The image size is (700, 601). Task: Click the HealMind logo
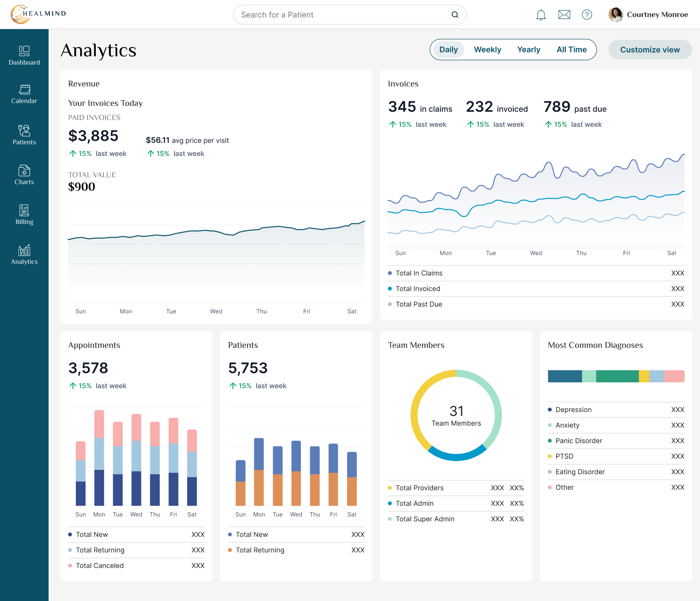click(x=38, y=14)
